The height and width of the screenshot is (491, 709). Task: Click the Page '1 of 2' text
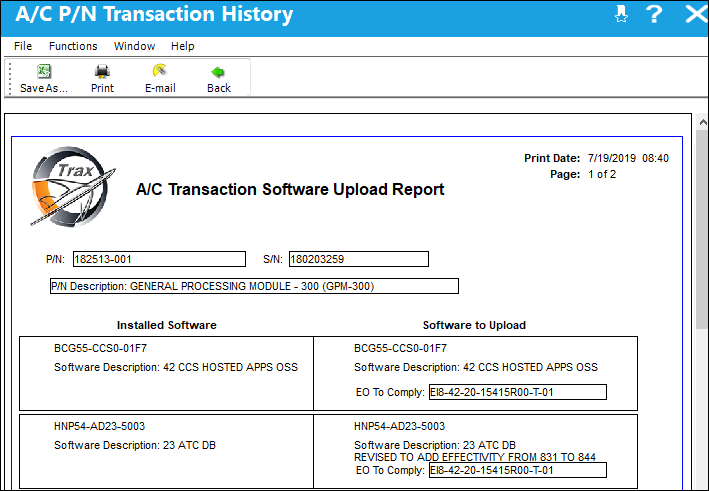click(602, 174)
